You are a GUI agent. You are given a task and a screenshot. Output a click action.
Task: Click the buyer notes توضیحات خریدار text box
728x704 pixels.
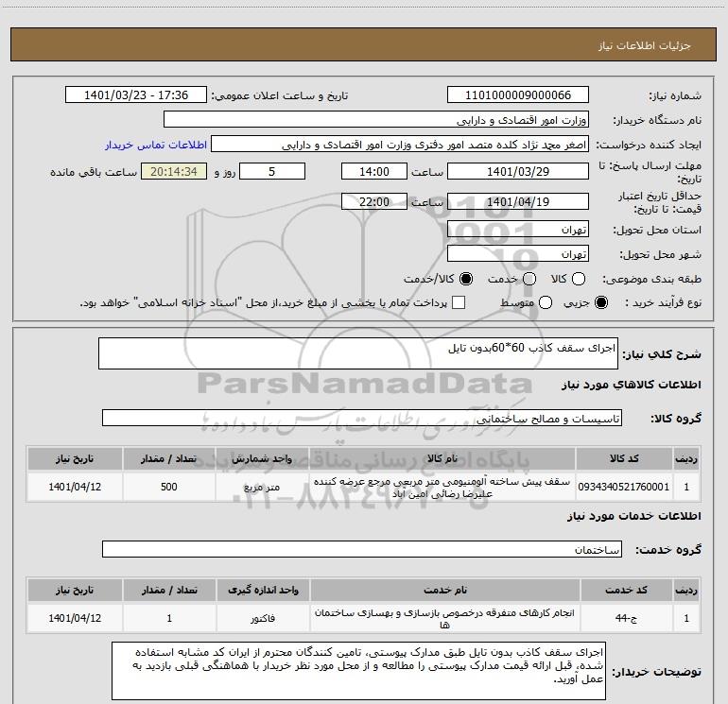point(358,671)
